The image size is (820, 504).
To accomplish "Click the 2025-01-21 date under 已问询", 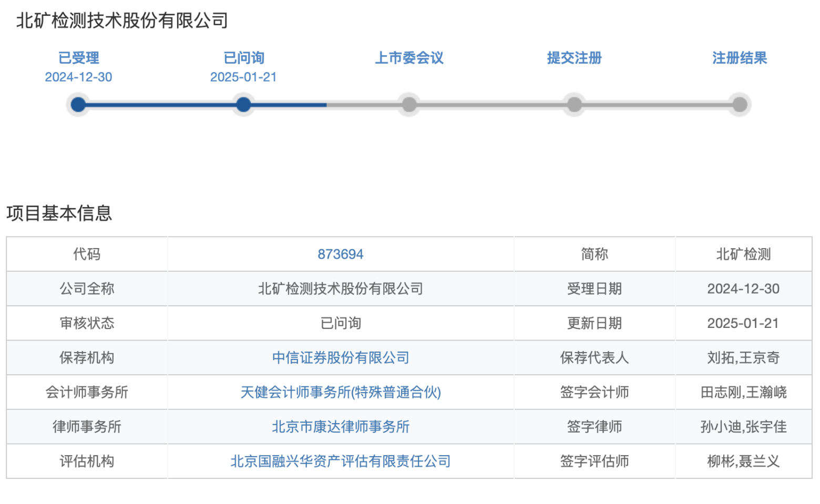I will pos(243,77).
